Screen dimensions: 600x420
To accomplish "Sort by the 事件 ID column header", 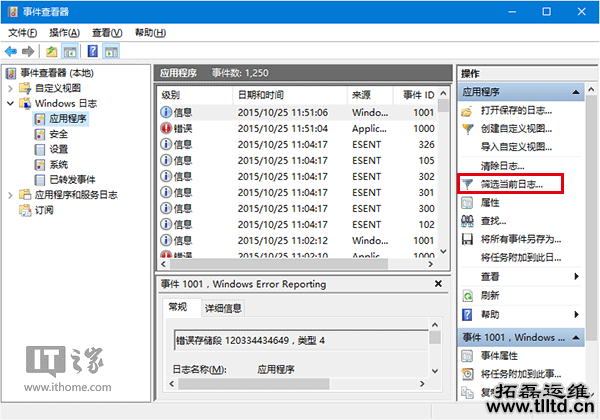I will click(416, 95).
